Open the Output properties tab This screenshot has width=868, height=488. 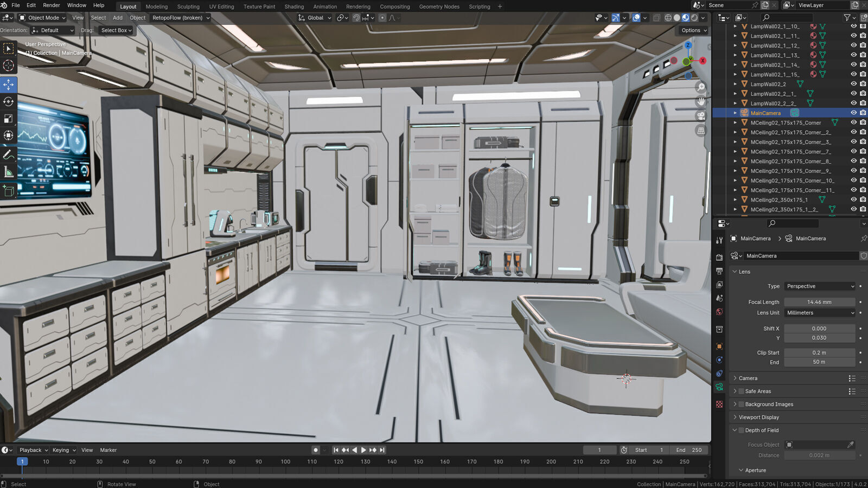(x=719, y=271)
